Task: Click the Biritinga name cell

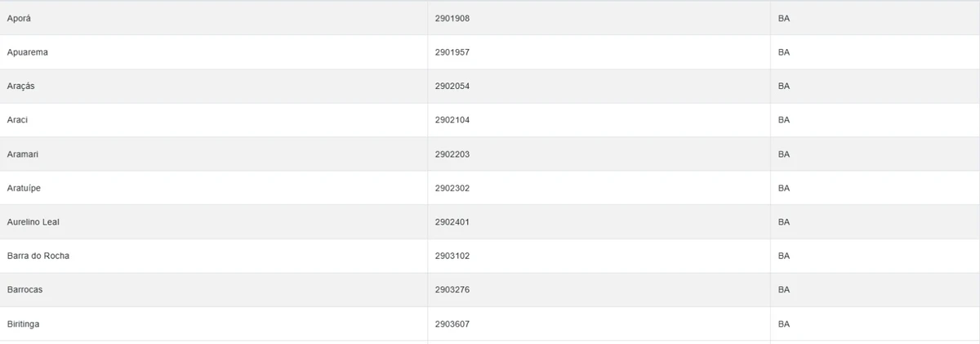Action: [23, 324]
